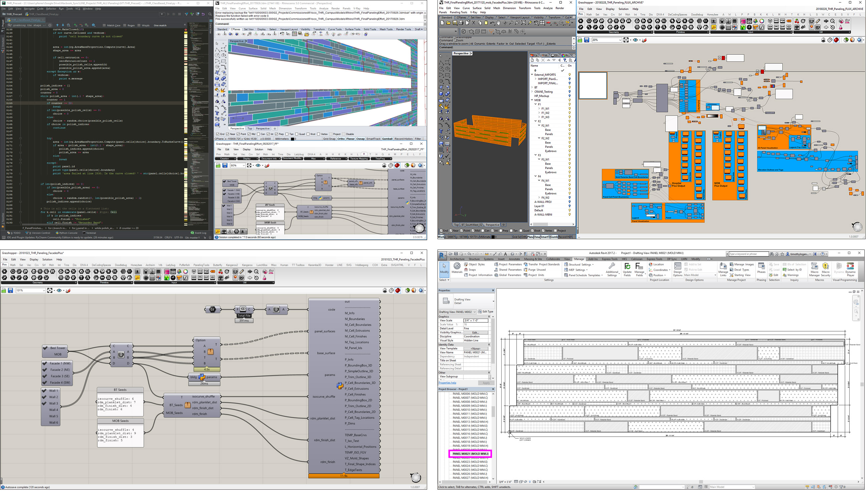Toggle Match Case checkbox in PyCharm search bar

coord(104,25)
